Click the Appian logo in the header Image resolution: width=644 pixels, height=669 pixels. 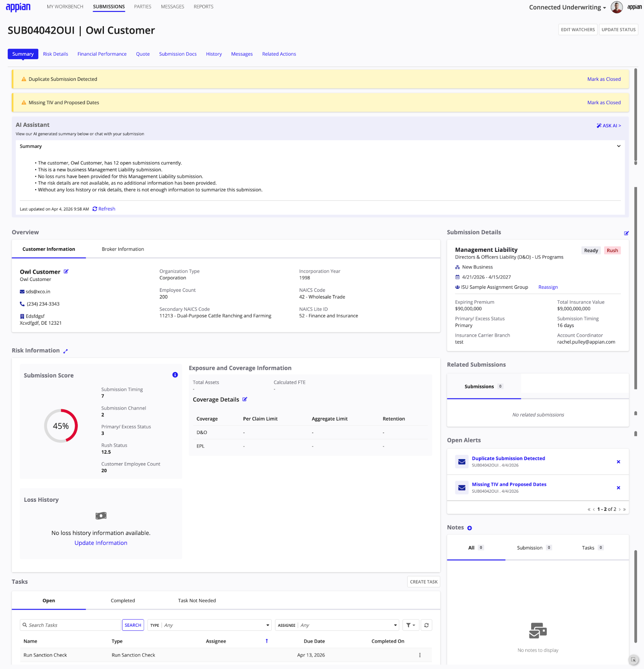pyautogui.click(x=18, y=7)
